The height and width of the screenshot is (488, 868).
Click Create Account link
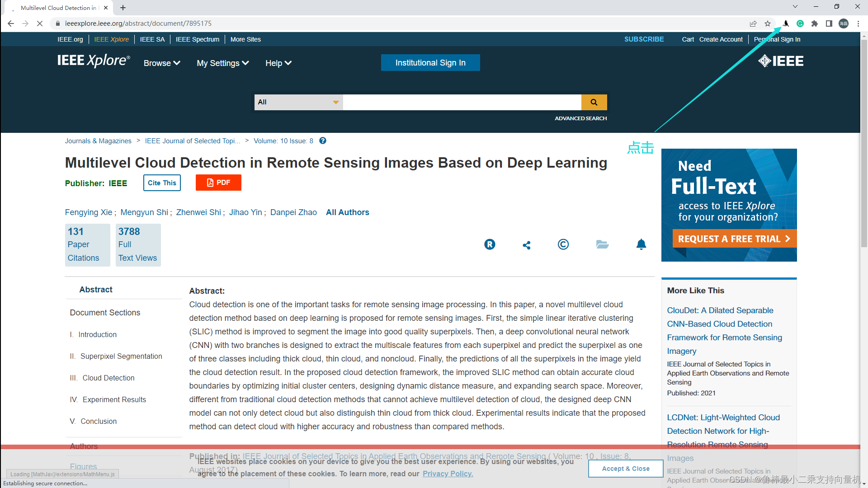(721, 39)
